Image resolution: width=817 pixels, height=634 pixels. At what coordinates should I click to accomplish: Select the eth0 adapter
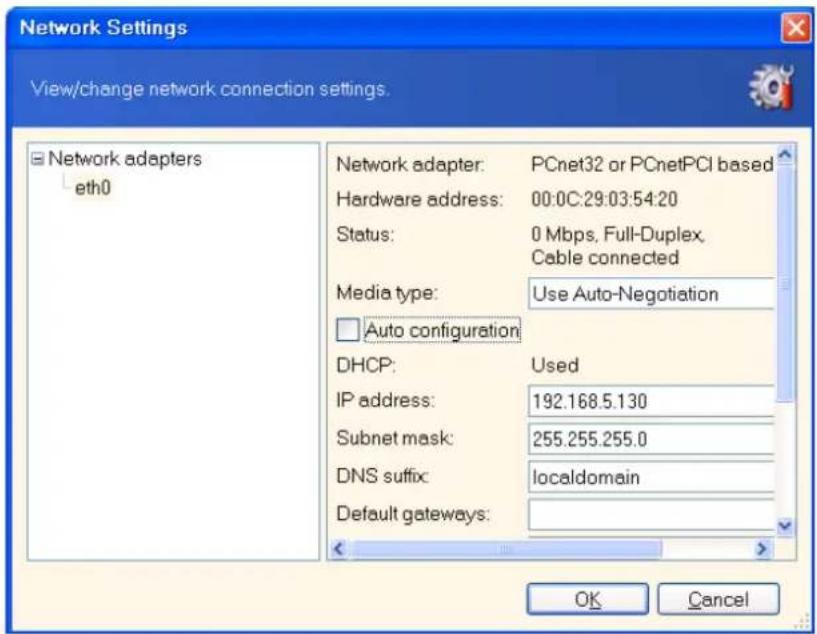click(x=93, y=188)
